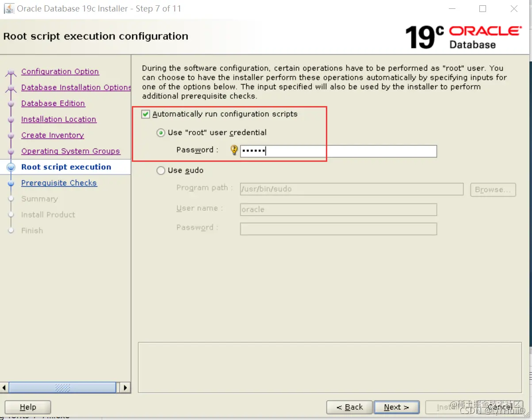Select the Use sudo radio button

[161, 171]
